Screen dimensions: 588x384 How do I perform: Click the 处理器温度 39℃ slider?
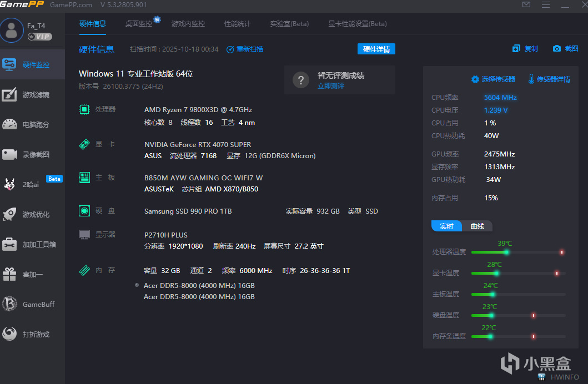click(x=518, y=252)
